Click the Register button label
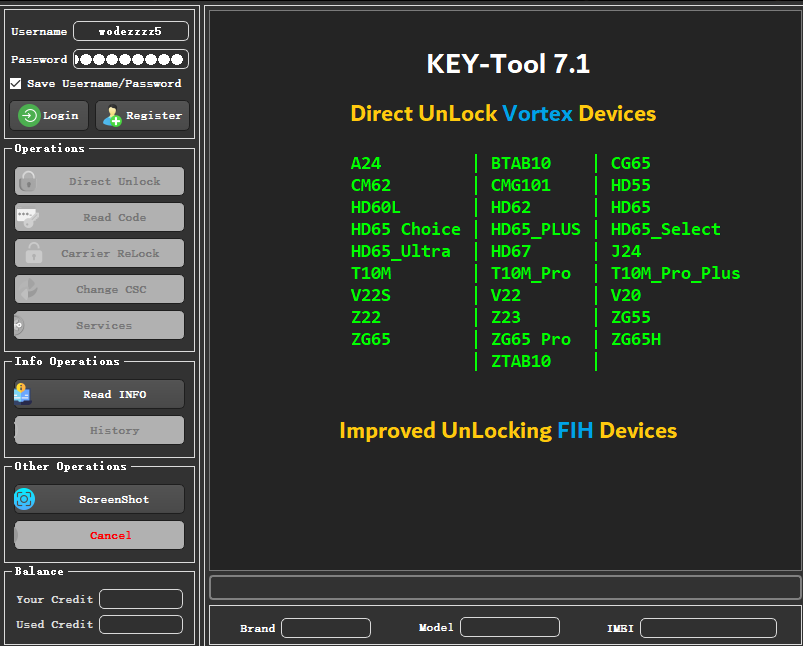 pyautogui.click(x=154, y=115)
